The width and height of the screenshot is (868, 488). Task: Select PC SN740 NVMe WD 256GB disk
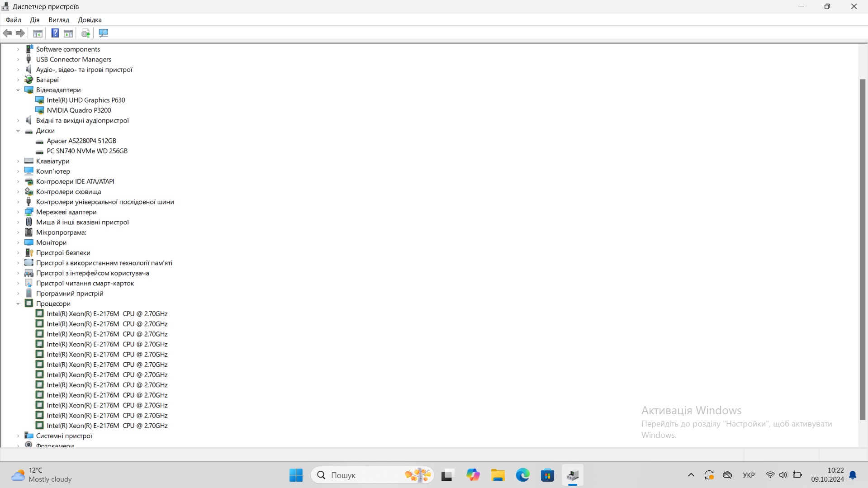87,151
